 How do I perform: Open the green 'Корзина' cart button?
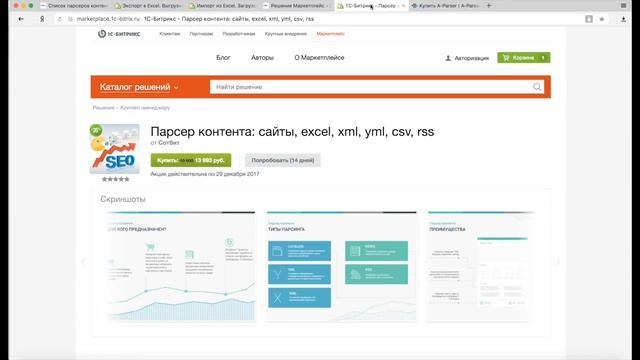pyautogui.click(x=524, y=58)
